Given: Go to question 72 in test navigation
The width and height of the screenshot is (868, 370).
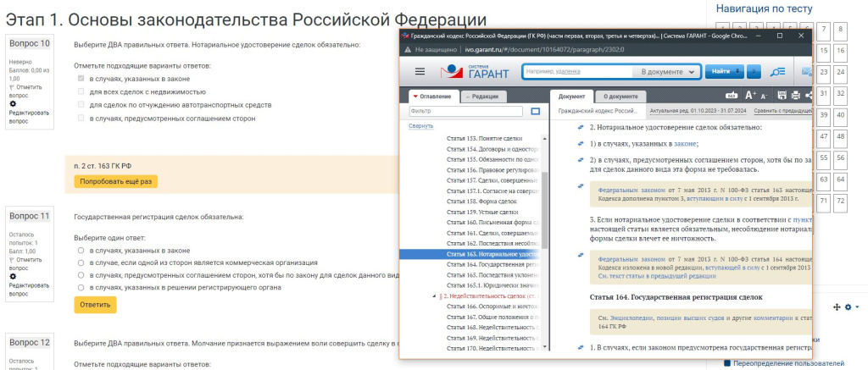Looking at the screenshot, I should click(x=841, y=202).
